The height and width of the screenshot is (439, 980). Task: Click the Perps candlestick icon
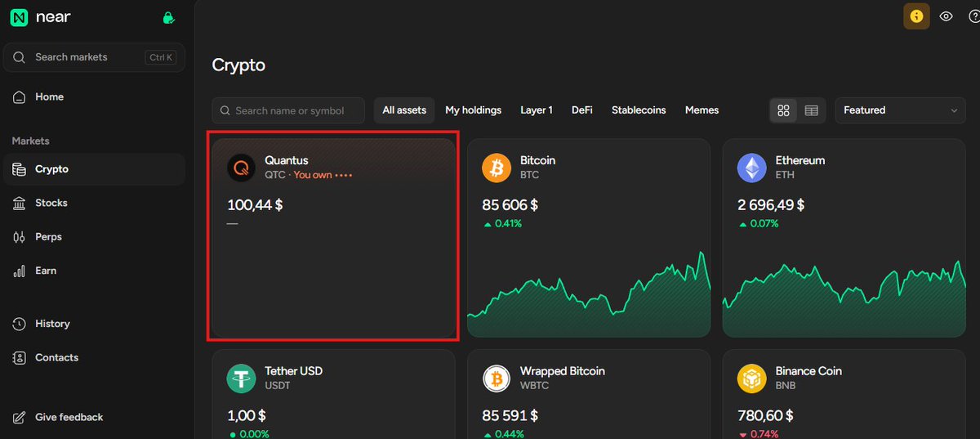click(x=20, y=237)
